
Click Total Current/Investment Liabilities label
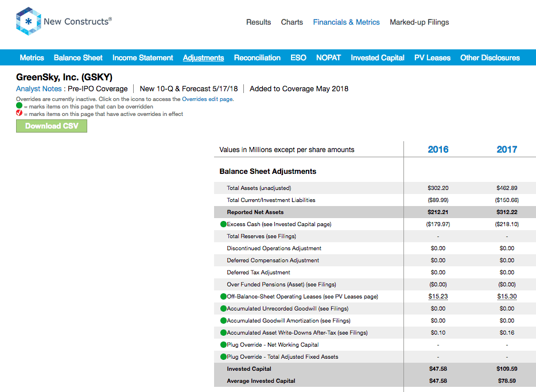[x=271, y=200]
